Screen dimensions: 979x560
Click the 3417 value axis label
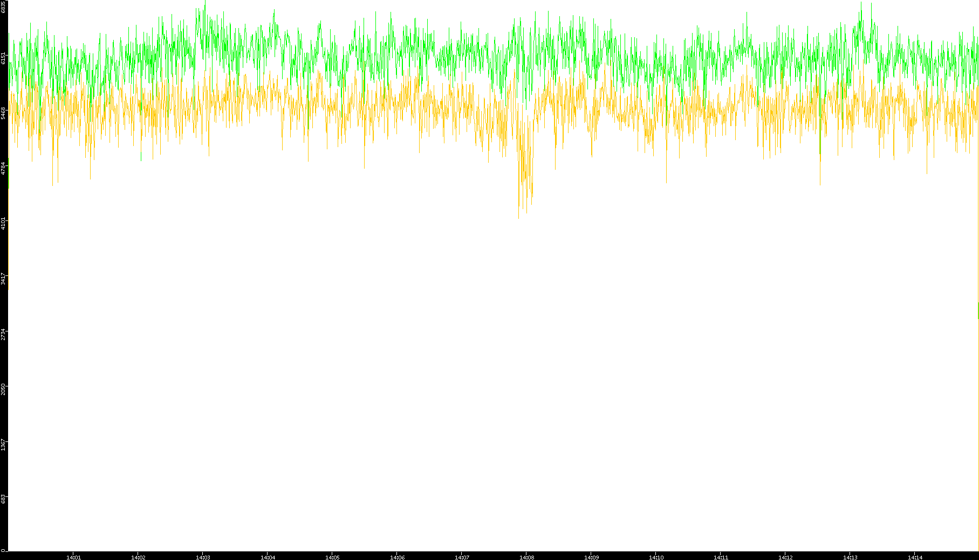pos(4,279)
